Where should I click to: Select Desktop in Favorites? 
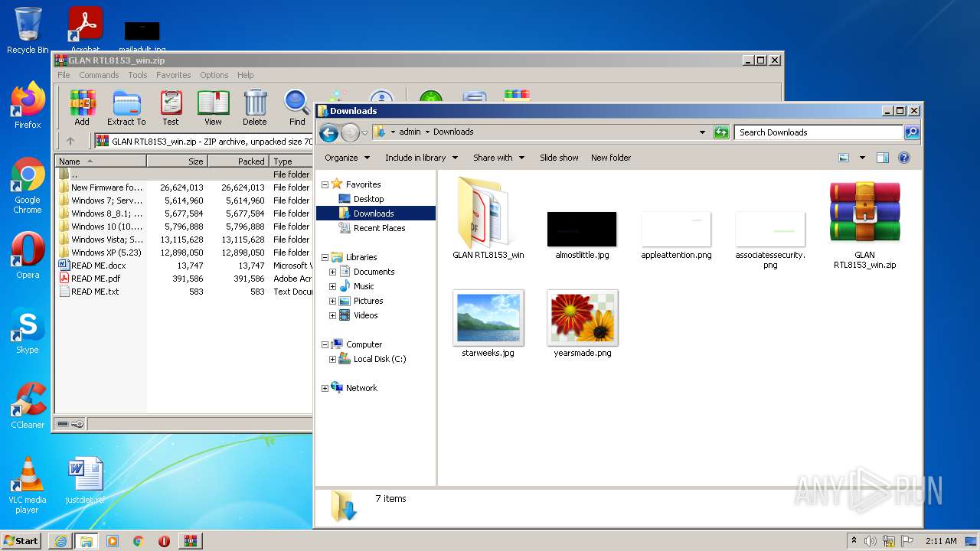tap(368, 199)
